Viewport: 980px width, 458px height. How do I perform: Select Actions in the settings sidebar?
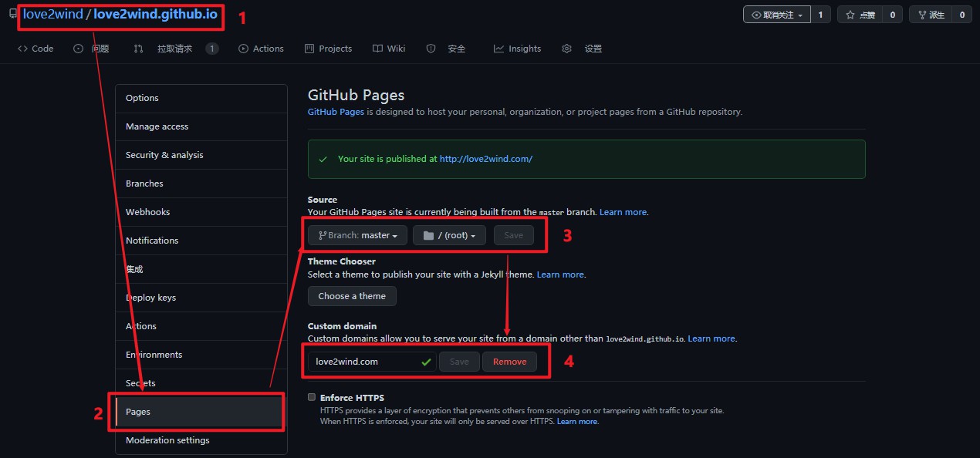(201, 326)
